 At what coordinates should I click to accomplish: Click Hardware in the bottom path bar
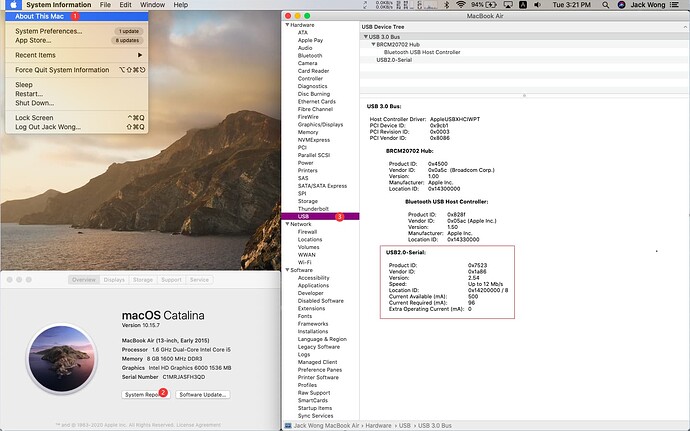pyautogui.click(x=378, y=426)
